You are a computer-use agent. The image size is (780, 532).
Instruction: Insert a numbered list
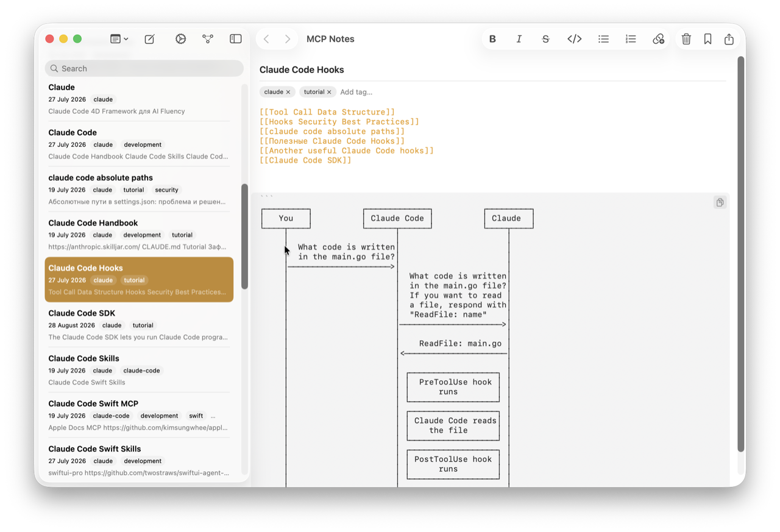631,39
